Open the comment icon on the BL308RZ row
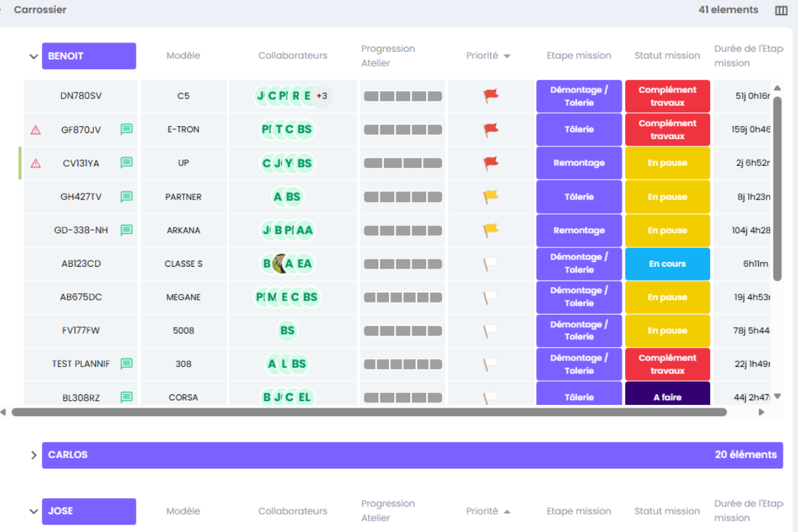This screenshot has height=532, width=798. (x=126, y=397)
